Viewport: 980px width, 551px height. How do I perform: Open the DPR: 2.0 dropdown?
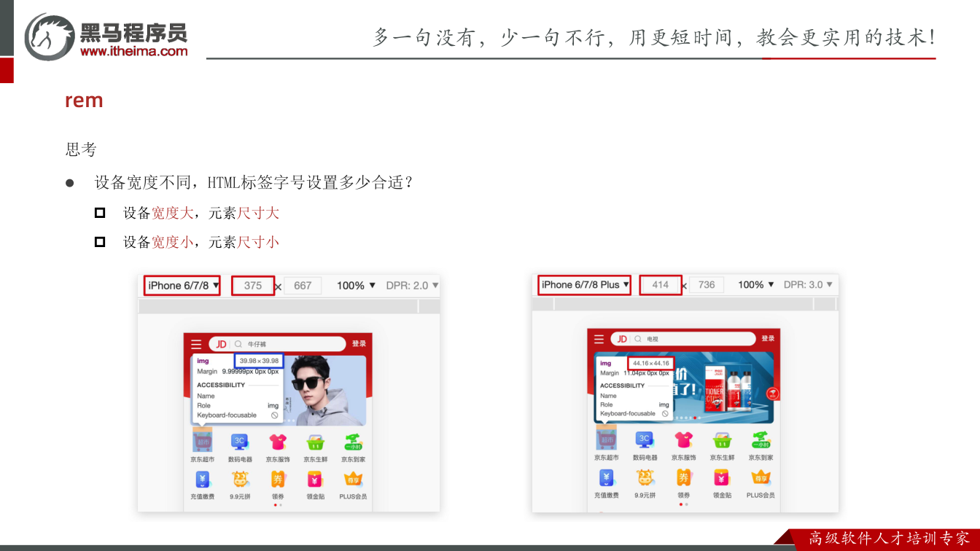click(412, 286)
